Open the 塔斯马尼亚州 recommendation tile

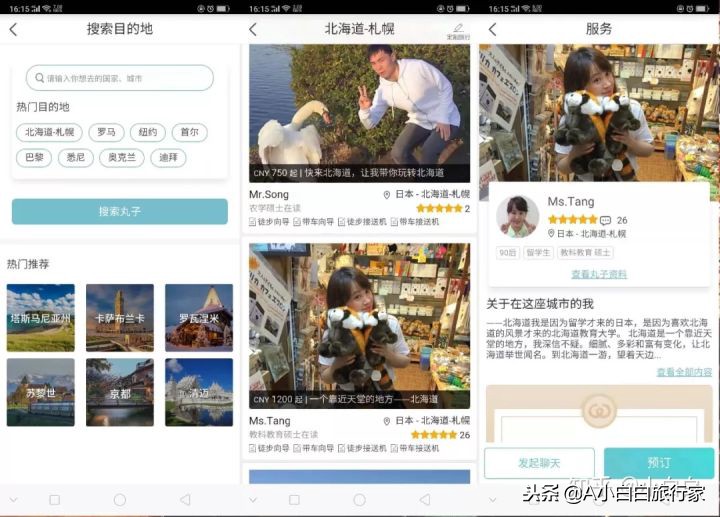(x=40, y=318)
